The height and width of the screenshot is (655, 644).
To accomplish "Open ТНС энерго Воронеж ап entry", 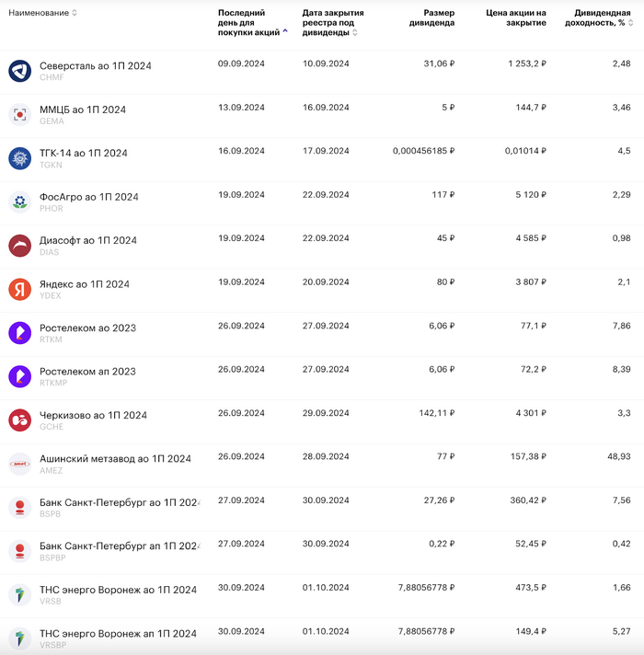I will (118, 633).
